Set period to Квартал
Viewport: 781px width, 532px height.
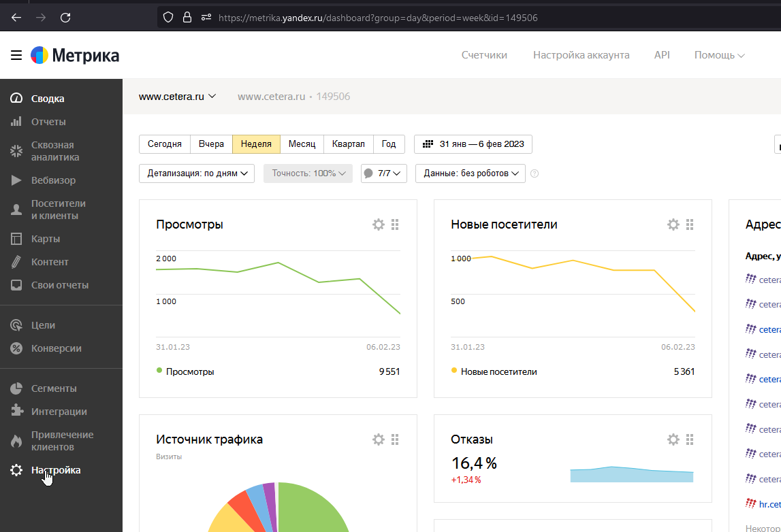348,144
